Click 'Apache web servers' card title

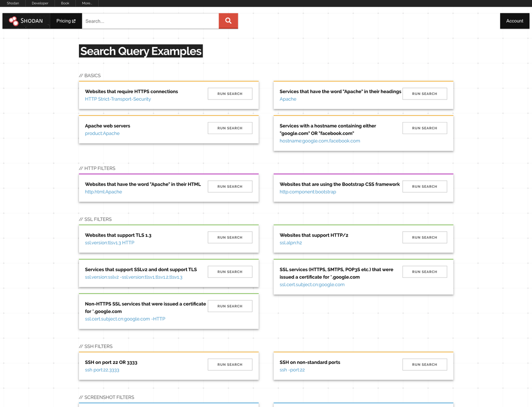pyautogui.click(x=108, y=126)
